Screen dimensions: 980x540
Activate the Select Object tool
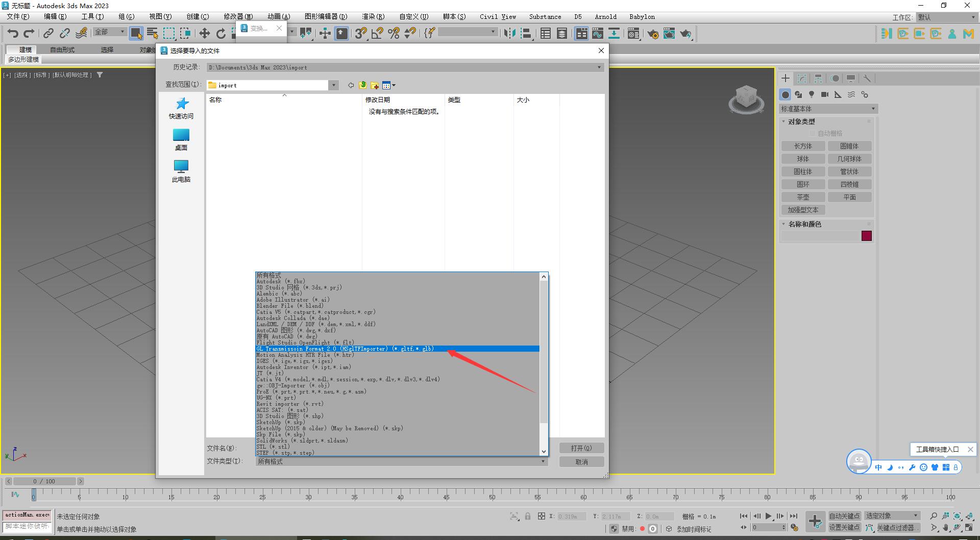click(x=136, y=34)
